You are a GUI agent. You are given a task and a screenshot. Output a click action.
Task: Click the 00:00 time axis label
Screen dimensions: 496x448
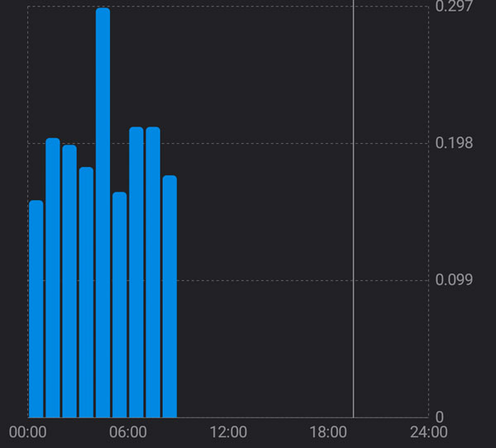(x=27, y=432)
